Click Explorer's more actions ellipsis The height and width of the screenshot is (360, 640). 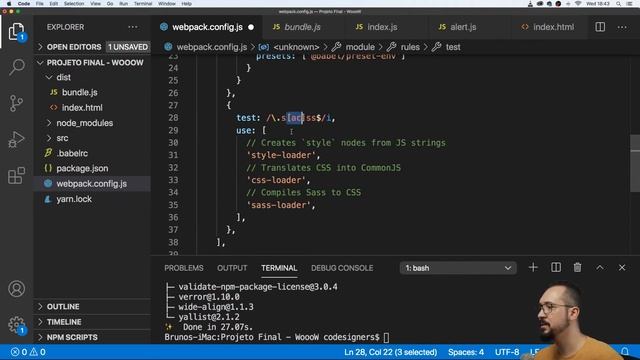point(133,27)
